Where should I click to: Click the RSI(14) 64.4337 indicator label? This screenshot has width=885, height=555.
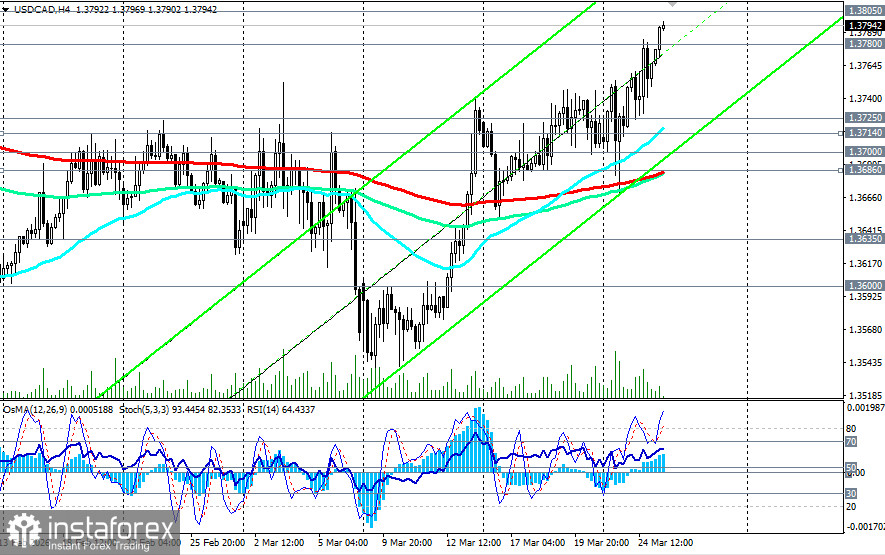point(281,409)
